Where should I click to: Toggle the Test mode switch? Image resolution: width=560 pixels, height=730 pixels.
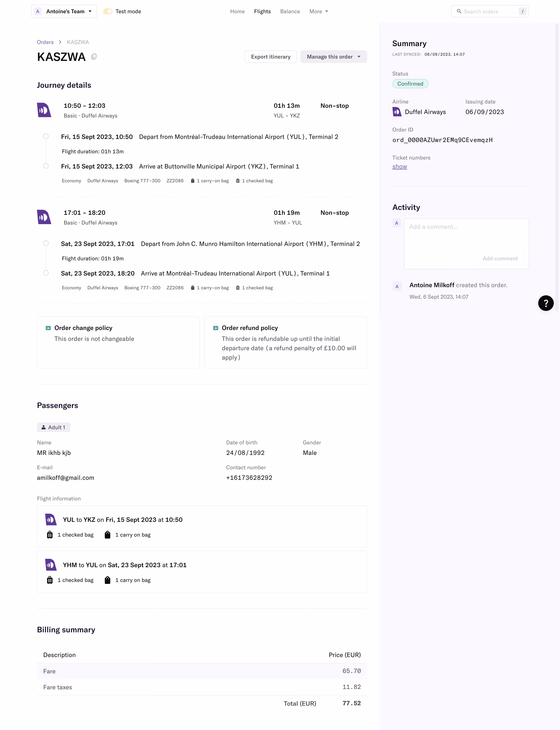(108, 11)
